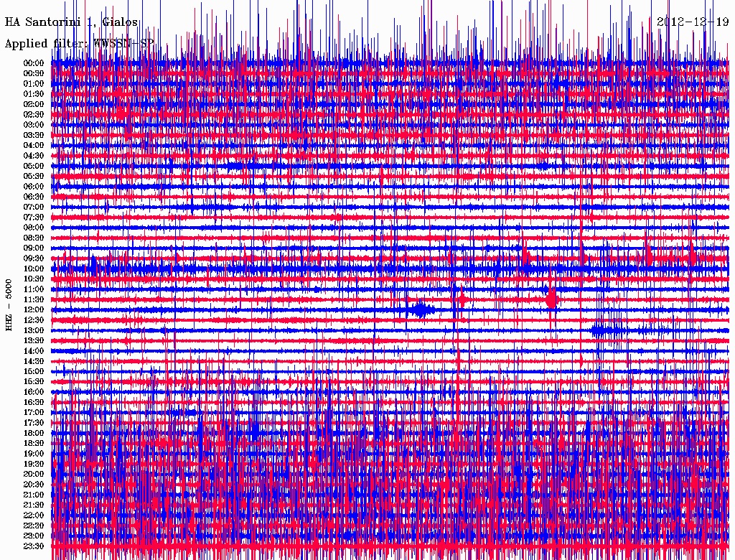The height and width of the screenshot is (560, 735).
Task: Select the 11:30 time label
Action: click(34, 299)
